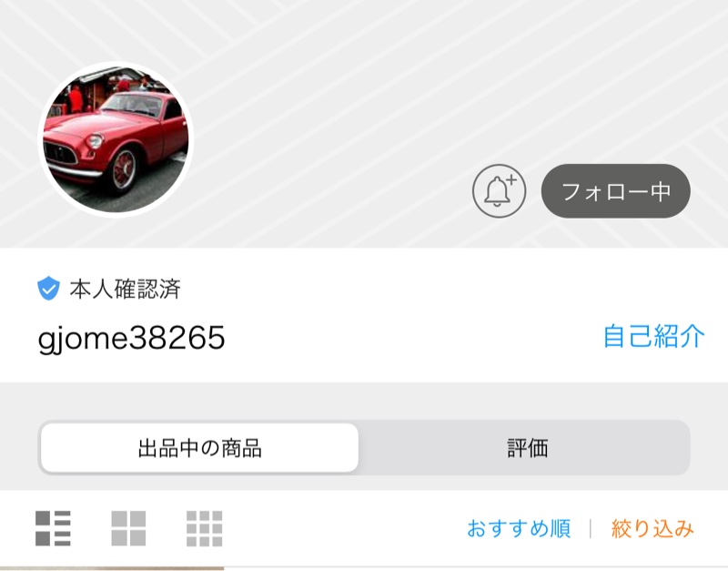Tap the plus sign on the bell
The image size is (728, 571).
(511, 180)
